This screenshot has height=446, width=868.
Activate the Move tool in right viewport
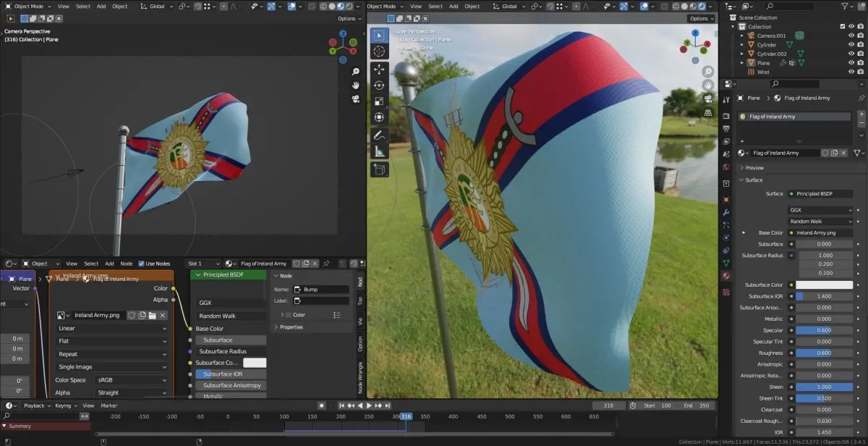pos(380,70)
